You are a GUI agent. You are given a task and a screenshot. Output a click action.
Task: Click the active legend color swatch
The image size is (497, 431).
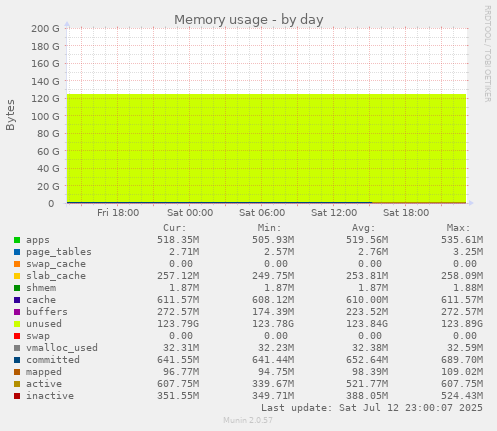pyautogui.click(x=17, y=384)
